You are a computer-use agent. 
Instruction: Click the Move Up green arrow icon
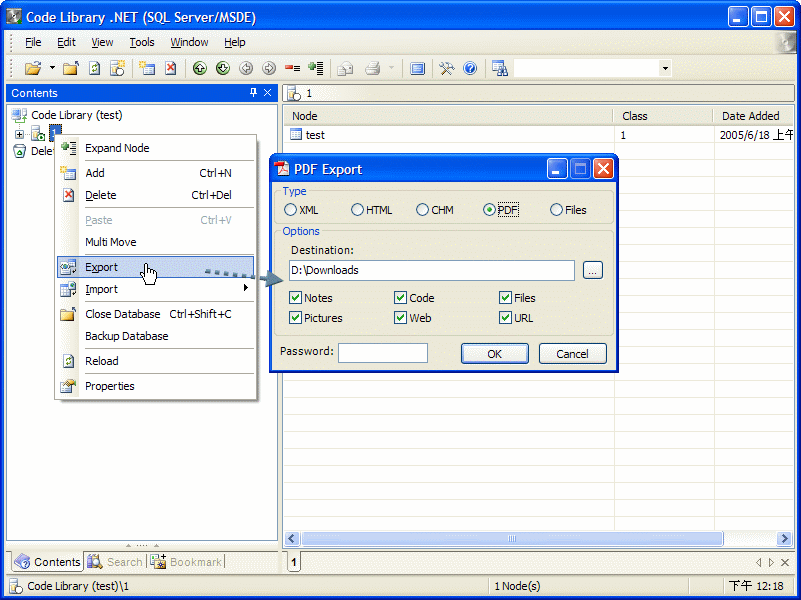[200, 68]
